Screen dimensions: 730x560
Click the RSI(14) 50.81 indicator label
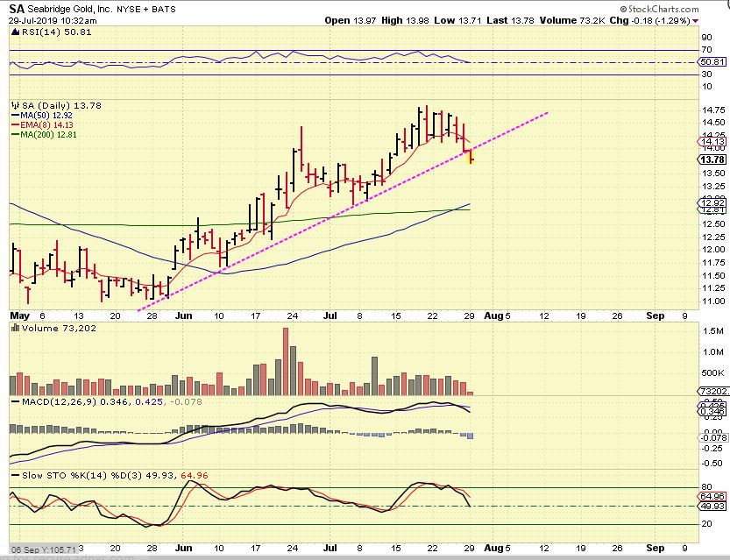(57, 32)
